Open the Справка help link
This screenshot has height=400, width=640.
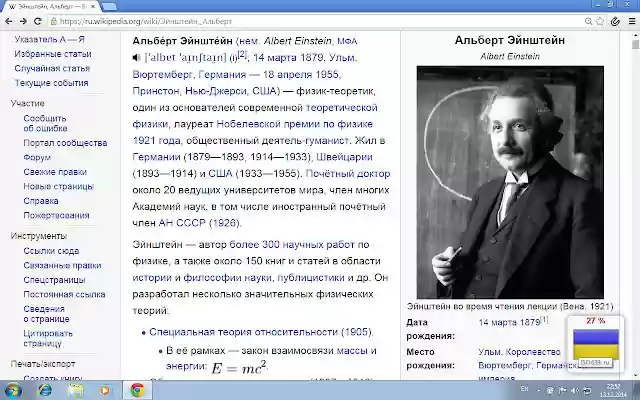(x=41, y=201)
